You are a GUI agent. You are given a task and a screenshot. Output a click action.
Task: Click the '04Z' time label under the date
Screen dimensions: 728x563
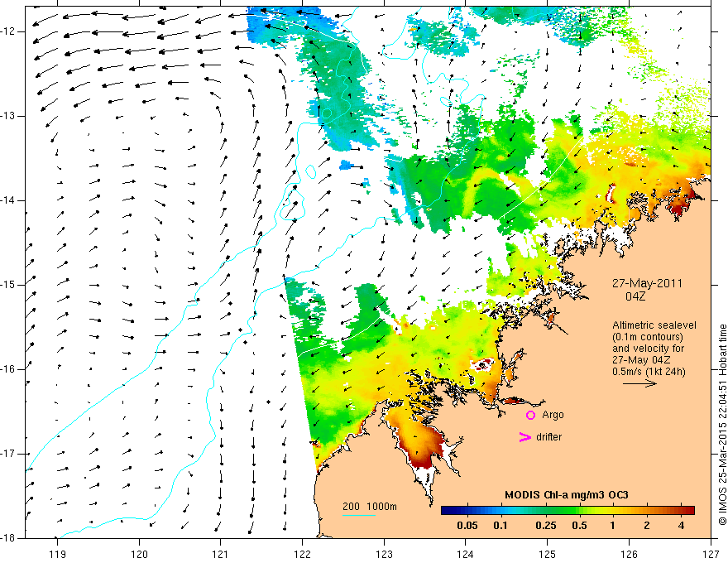pyautogui.click(x=635, y=296)
